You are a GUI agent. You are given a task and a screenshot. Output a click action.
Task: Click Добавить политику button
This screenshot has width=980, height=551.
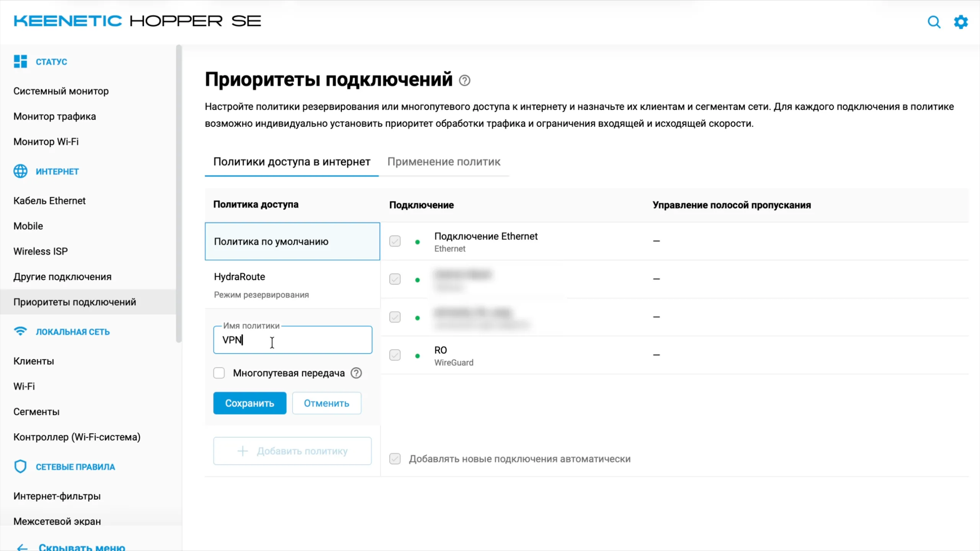[x=292, y=451]
